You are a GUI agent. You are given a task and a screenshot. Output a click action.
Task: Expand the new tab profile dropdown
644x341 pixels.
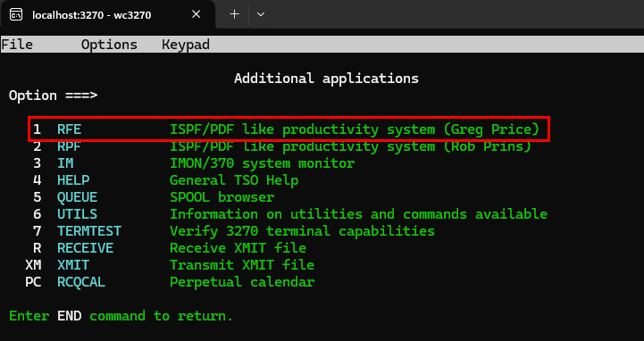point(261,14)
